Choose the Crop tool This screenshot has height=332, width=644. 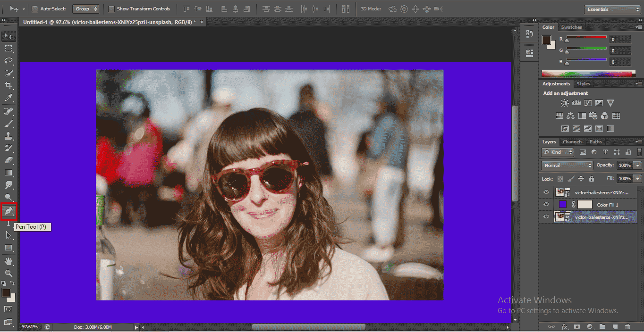coord(8,85)
